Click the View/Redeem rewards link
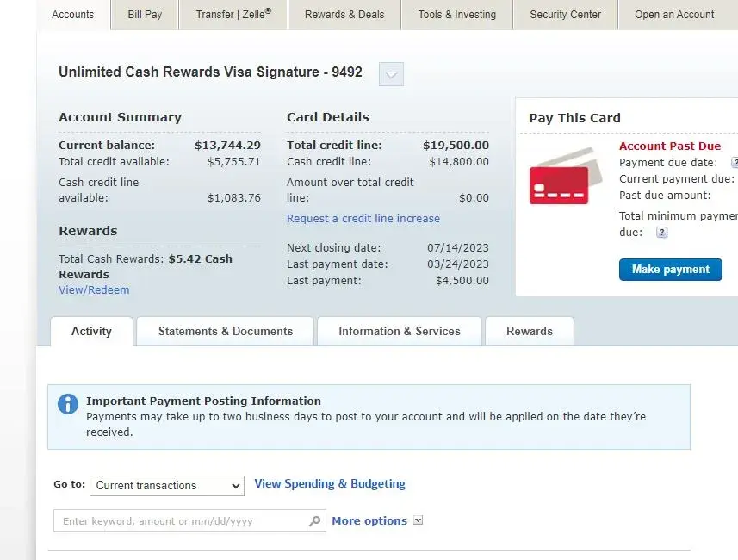The width and height of the screenshot is (738, 560). pos(94,290)
